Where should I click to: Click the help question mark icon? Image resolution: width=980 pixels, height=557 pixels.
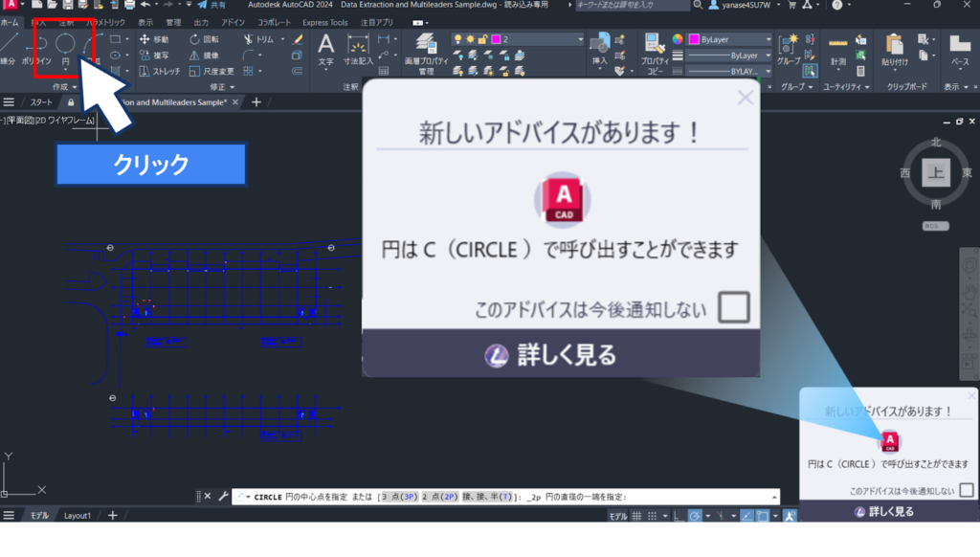coord(836,5)
